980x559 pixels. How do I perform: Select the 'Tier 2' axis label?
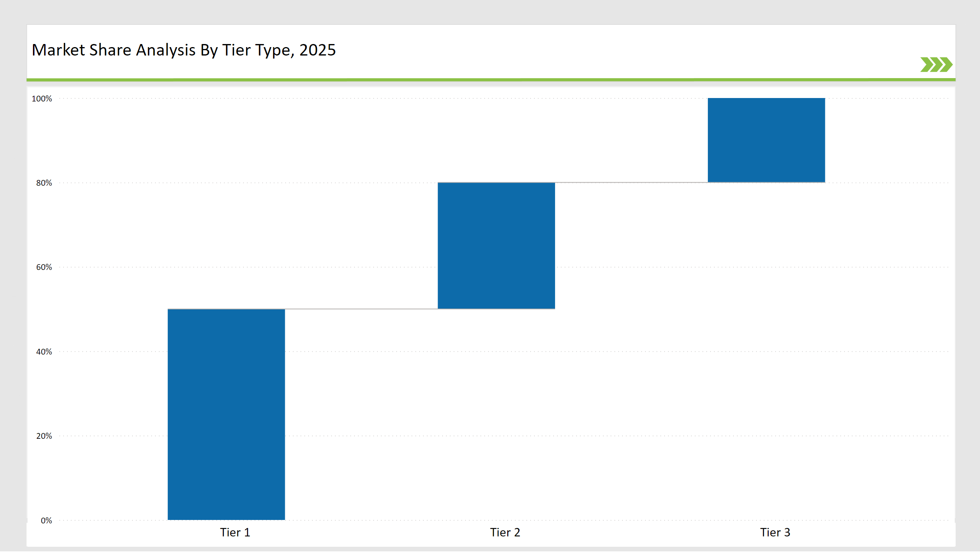(505, 532)
